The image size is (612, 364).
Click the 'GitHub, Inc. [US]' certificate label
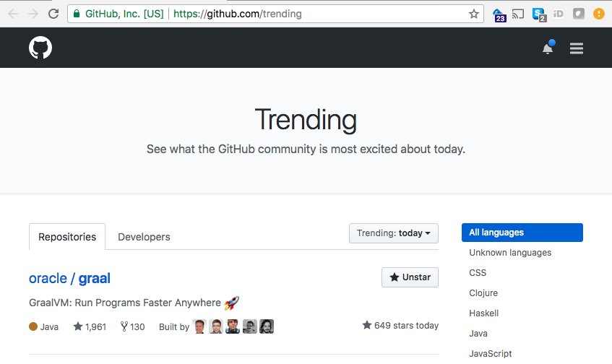[124, 14]
